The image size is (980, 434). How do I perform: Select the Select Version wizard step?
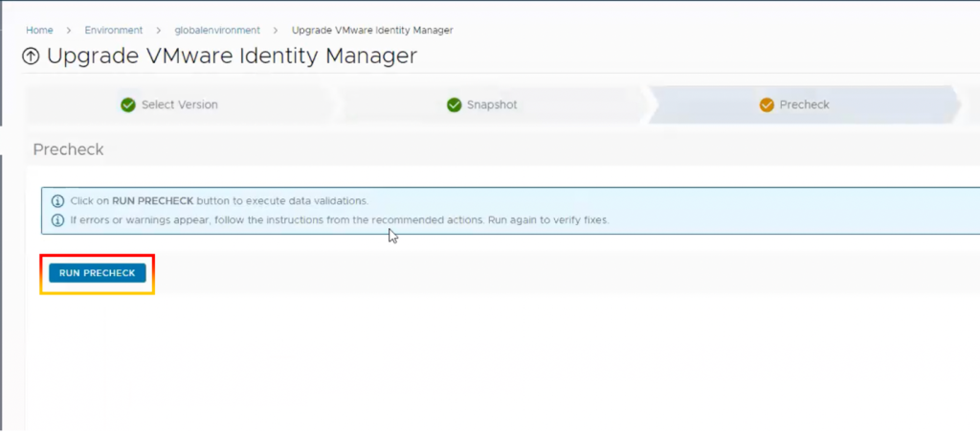(x=179, y=105)
